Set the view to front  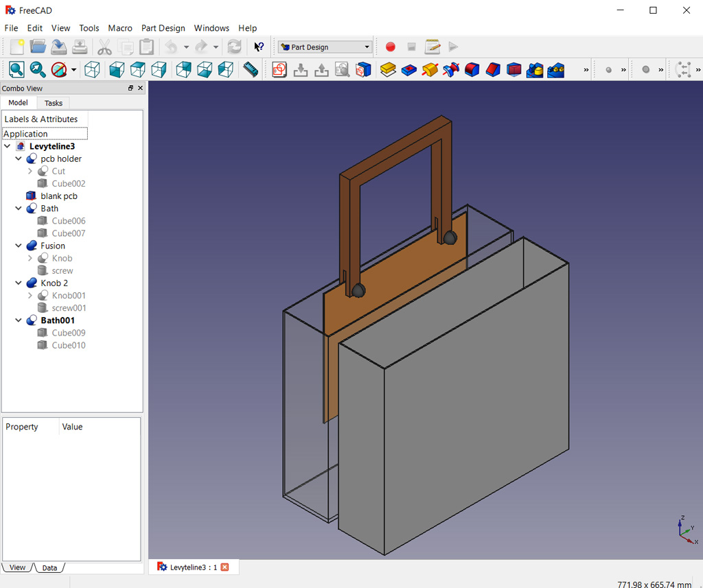tap(117, 70)
